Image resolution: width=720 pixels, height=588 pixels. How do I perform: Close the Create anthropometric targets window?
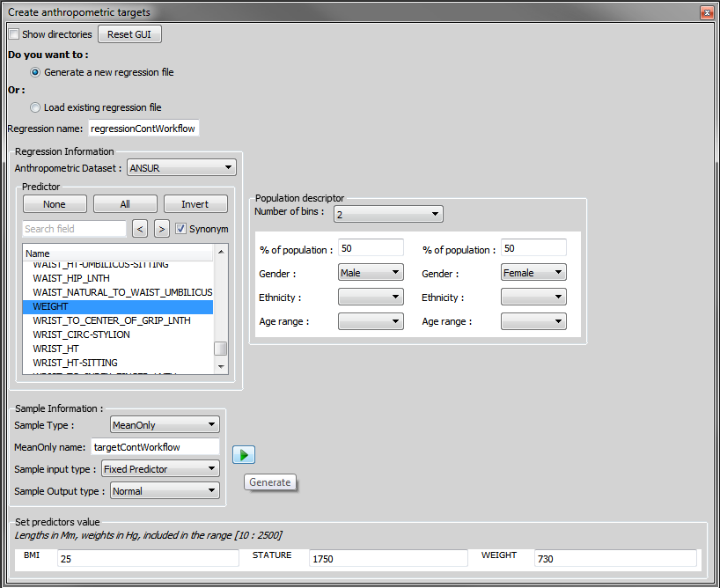[707, 12]
